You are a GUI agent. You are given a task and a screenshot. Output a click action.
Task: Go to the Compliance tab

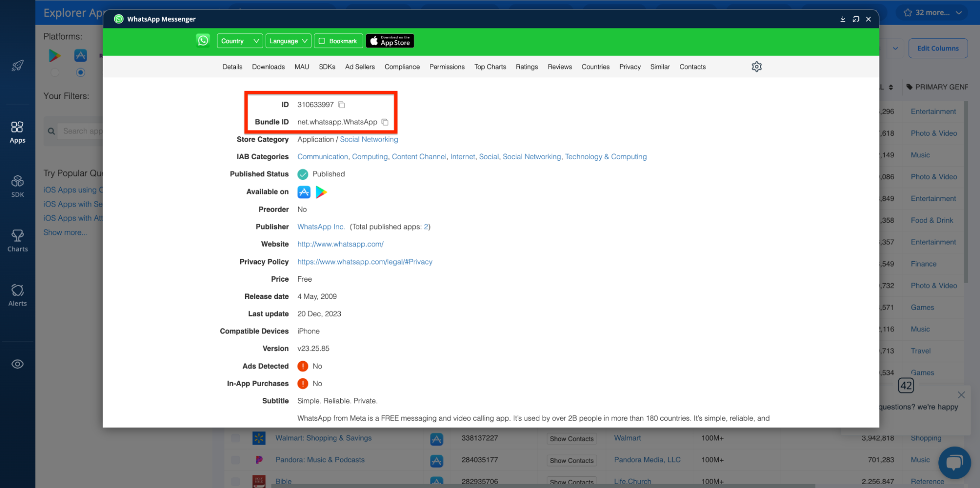tap(402, 67)
